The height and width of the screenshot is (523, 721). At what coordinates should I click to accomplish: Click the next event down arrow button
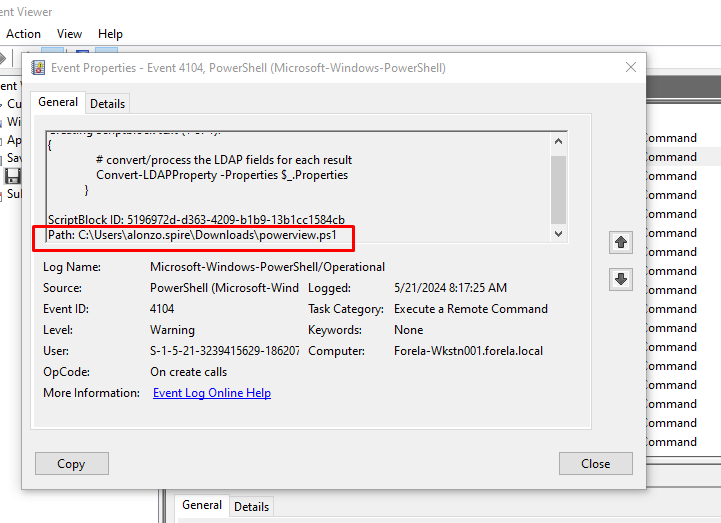[x=621, y=280]
